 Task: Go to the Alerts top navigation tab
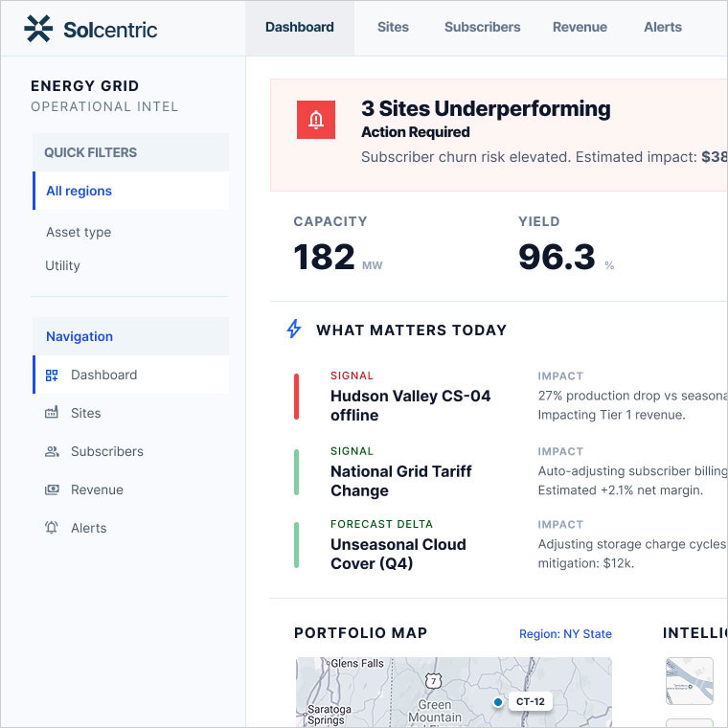click(x=663, y=28)
